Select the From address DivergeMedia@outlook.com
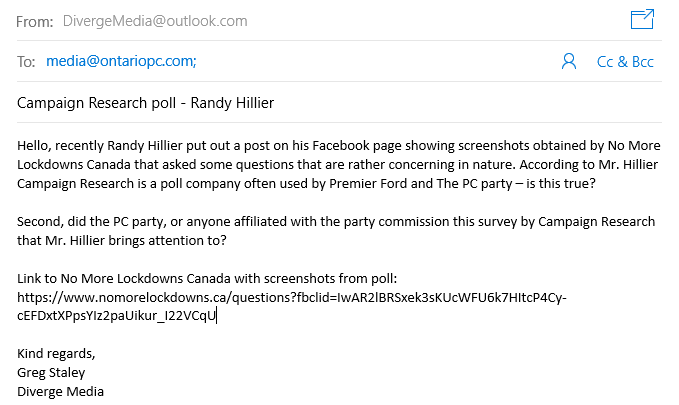This screenshot has width=679, height=405. [154, 20]
